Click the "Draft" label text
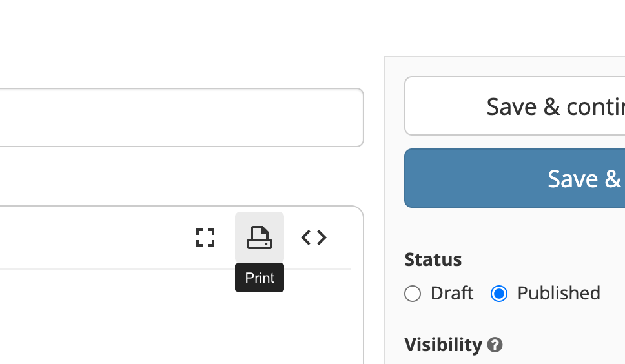Screen dimensions: 625x364 (452, 294)
